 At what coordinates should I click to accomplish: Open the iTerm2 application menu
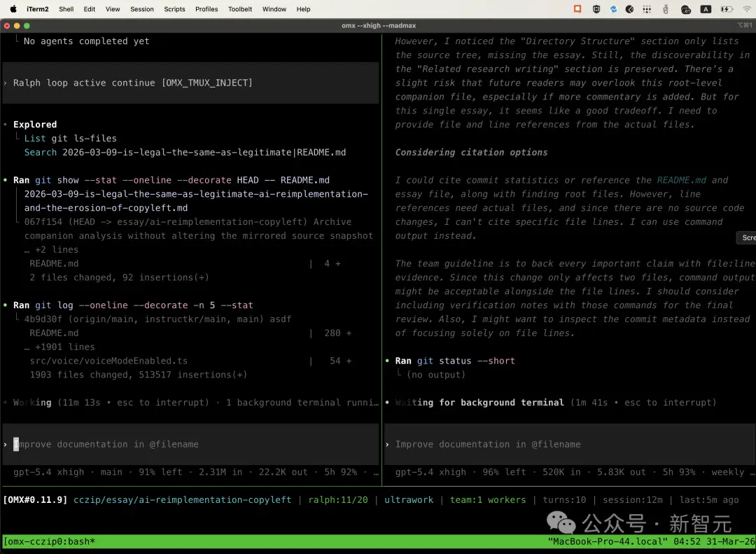38,8
